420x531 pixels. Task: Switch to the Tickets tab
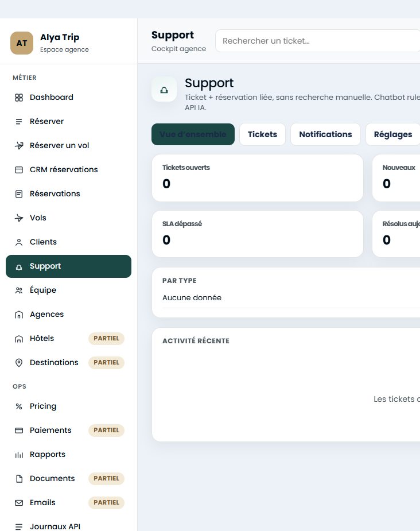coord(262,134)
